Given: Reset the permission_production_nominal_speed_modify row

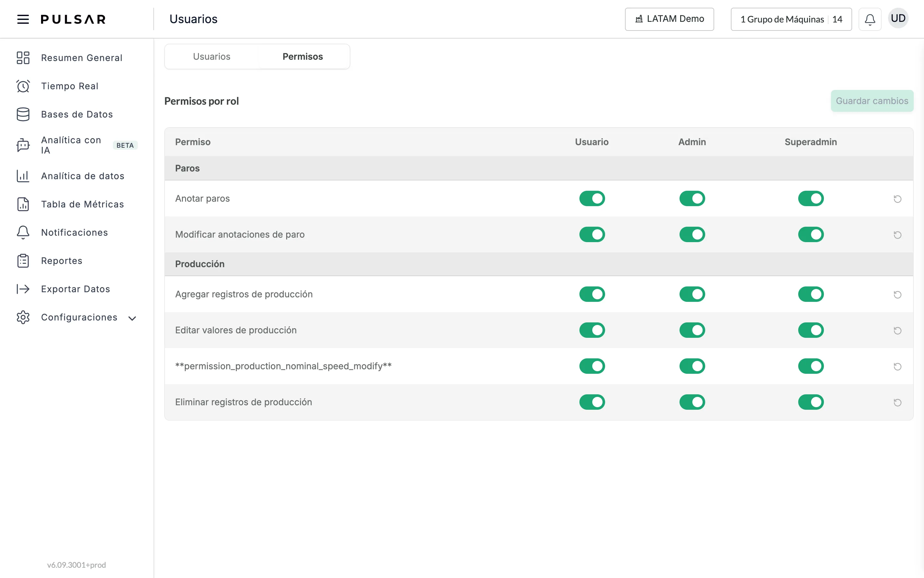Looking at the screenshot, I should [x=897, y=366].
